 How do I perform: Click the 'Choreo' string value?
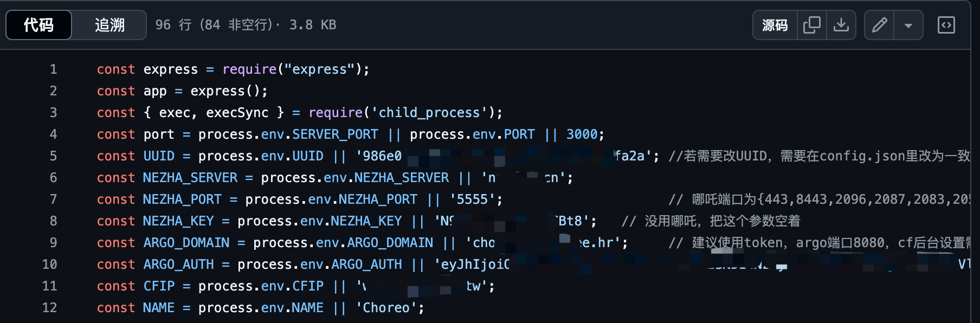(386, 308)
